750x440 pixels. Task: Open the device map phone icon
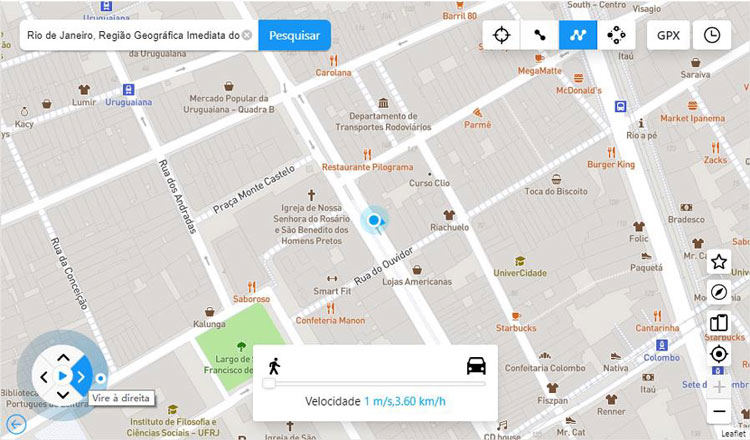click(x=719, y=323)
